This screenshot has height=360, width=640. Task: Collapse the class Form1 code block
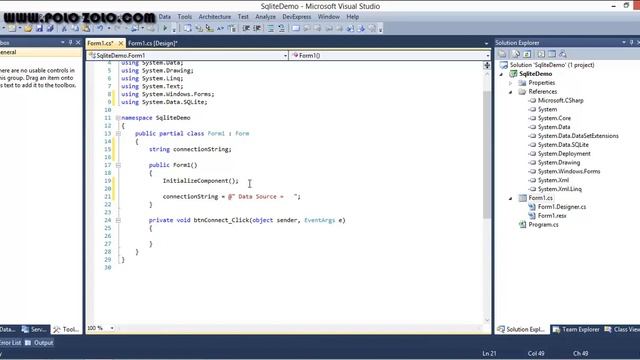(x=118, y=133)
